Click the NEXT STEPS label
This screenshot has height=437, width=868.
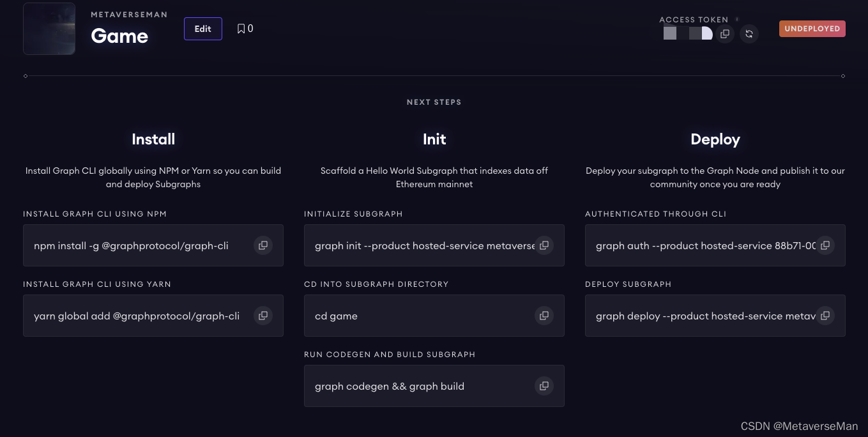(434, 102)
